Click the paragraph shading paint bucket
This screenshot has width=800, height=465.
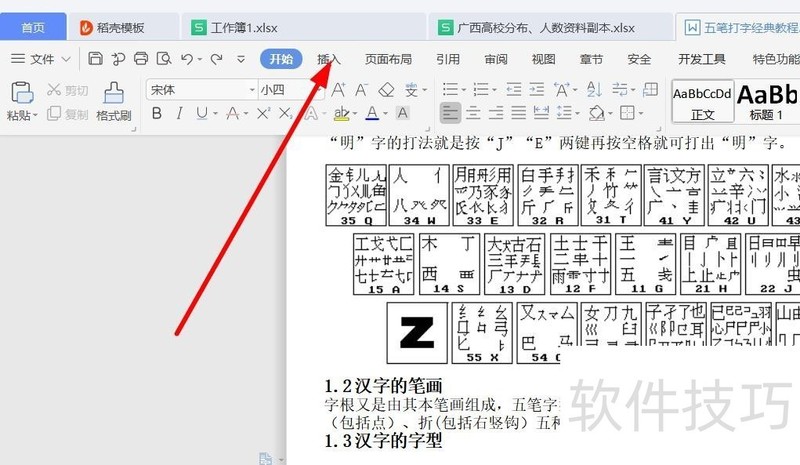(596, 113)
